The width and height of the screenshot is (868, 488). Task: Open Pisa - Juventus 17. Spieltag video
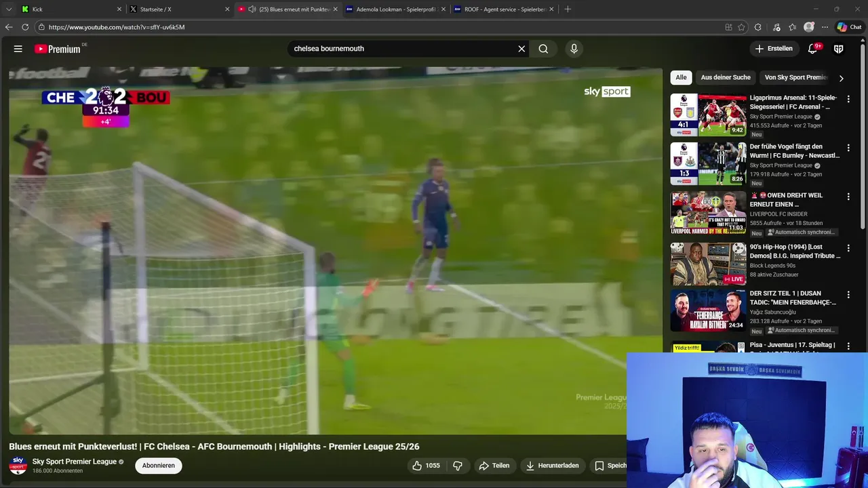[x=792, y=345]
